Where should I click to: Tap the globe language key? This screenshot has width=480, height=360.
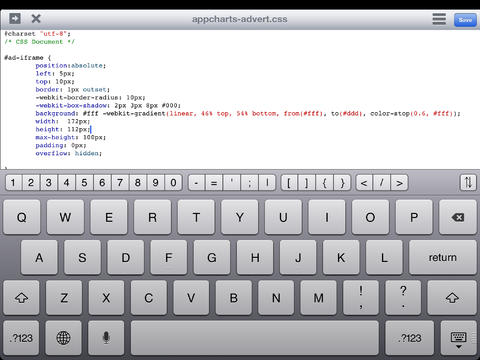(x=63, y=338)
